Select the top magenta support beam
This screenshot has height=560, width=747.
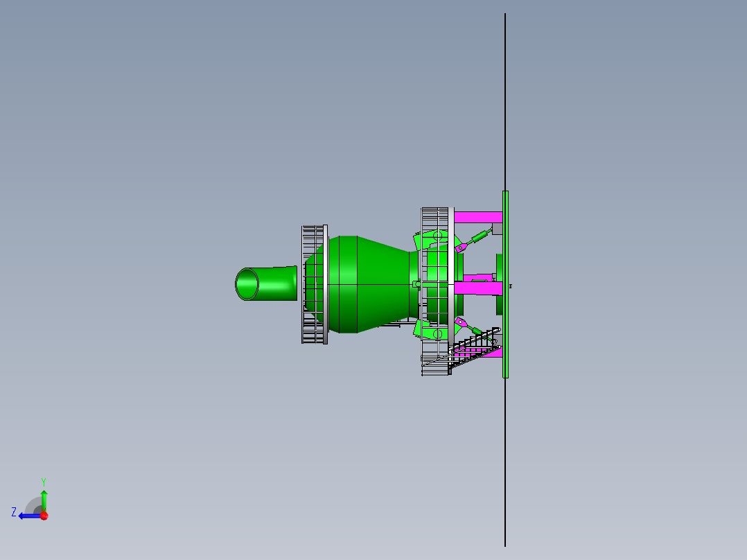coord(478,218)
